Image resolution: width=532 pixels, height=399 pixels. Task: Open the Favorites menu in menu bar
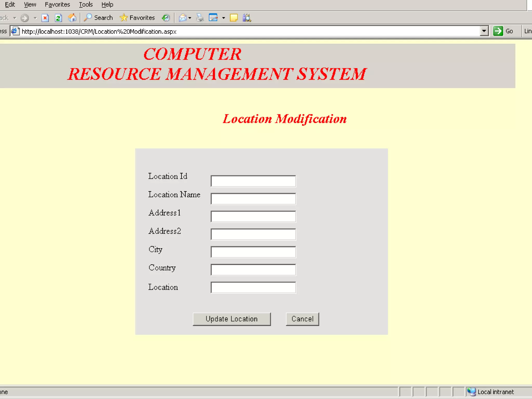(x=57, y=4)
